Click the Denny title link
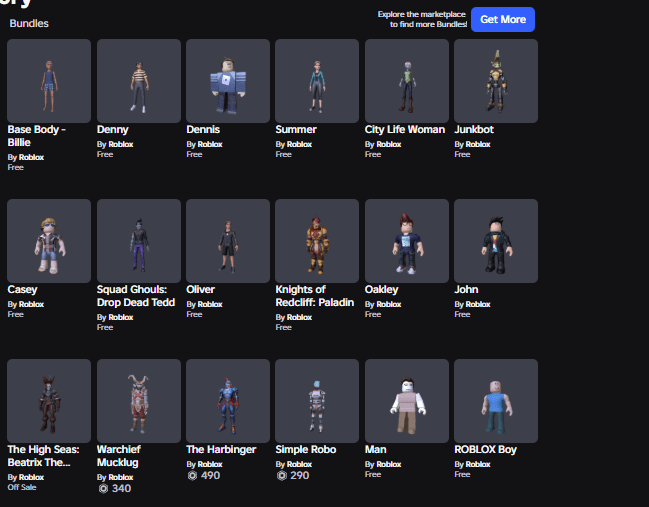The height and width of the screenshot is (507, 649). tap(113, 130)
